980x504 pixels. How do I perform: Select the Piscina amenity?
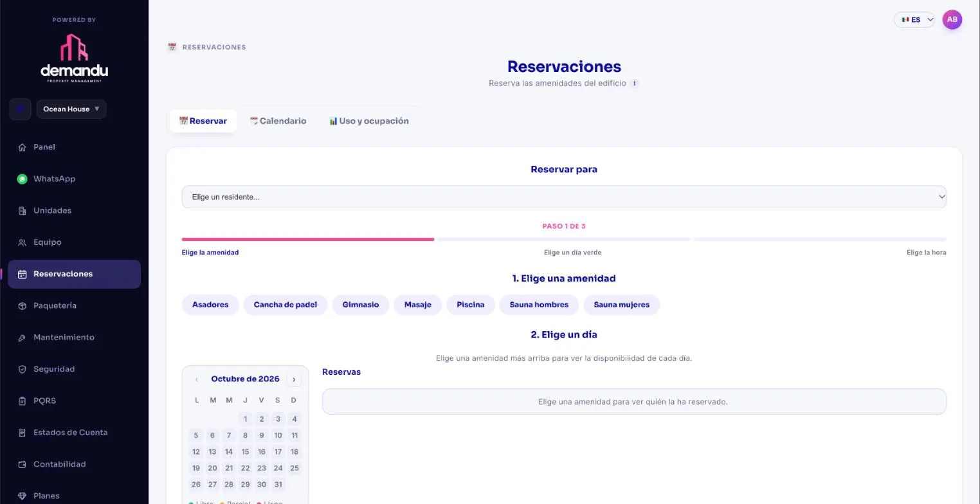(x=471, y=305)
